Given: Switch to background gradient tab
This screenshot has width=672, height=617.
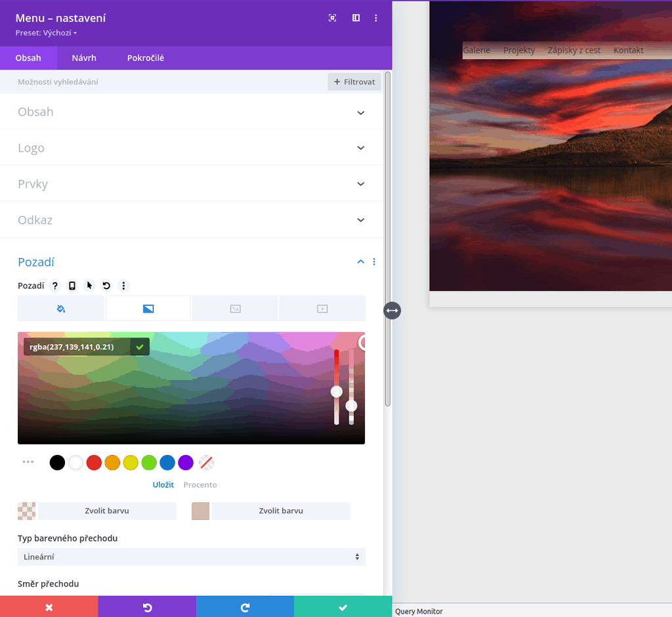Looking at the screenshot, I should (148, 308).
